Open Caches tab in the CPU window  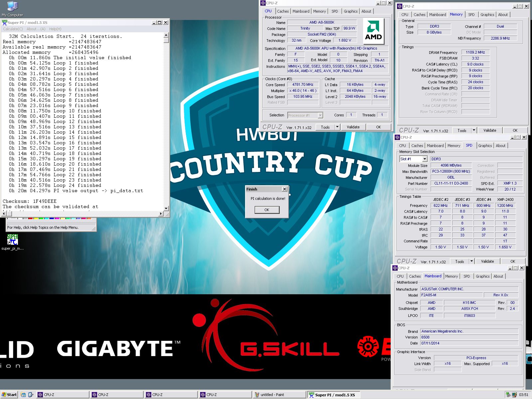click(x=283, y=11)
